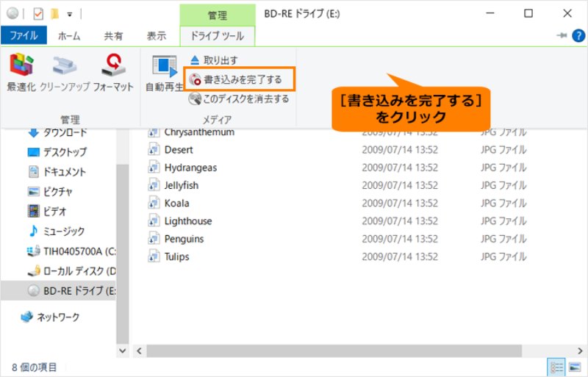Image resolution: width=588 pixels, height=377 pixels.
Task: Click the 管理 contextual tab header
Action: click(x=218, y=15)
